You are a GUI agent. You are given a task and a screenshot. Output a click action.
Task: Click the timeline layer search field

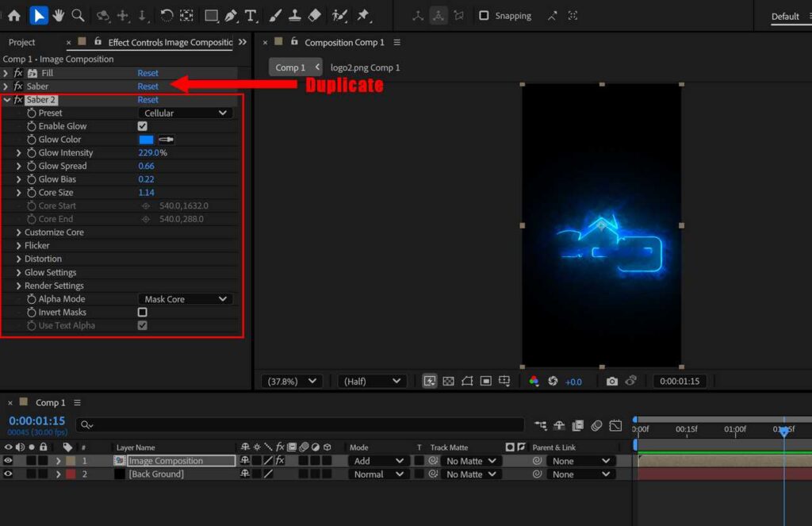coord(299,425)
